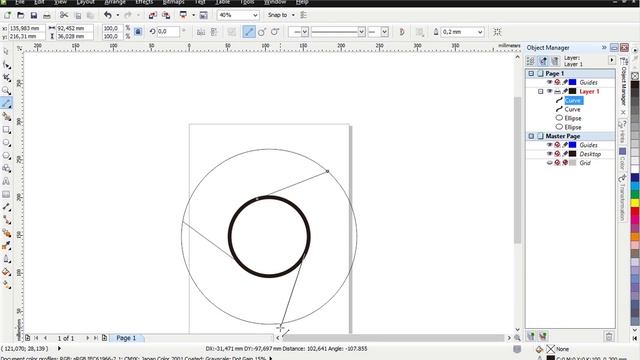The width and height of the screenshot is (640, 360).
Task: Toggle visibility eye of Page 1 Guides
Action: [549, 82]
